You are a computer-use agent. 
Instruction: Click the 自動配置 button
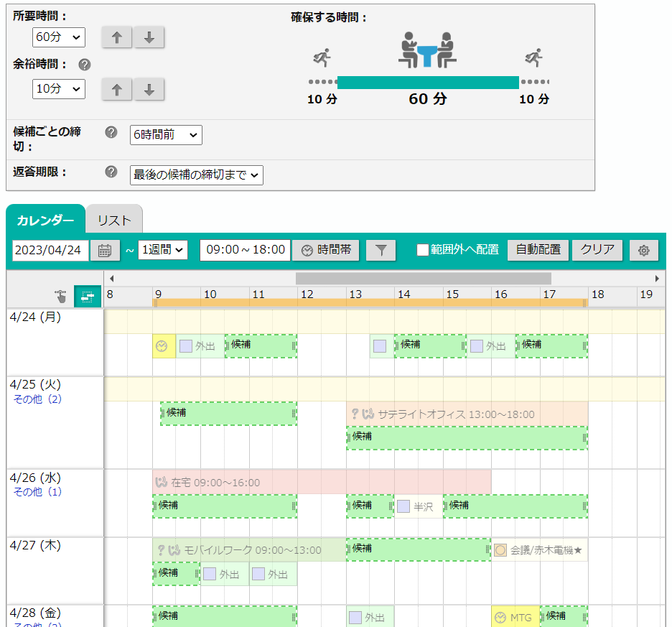coord(538,250)
